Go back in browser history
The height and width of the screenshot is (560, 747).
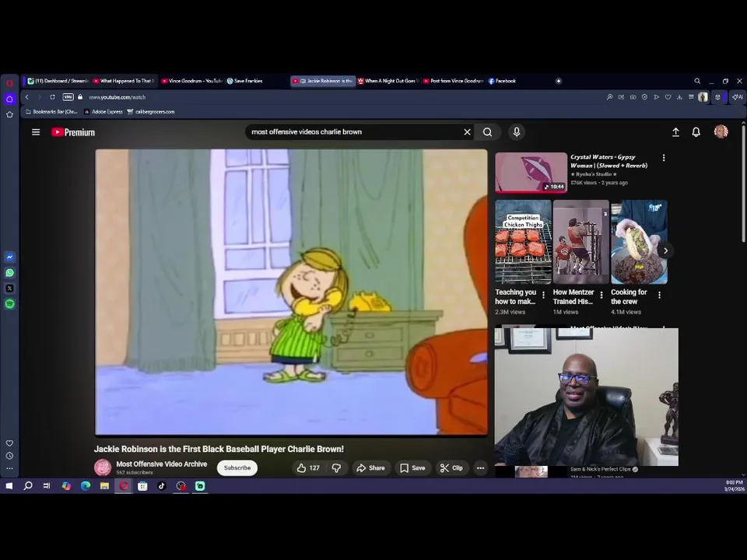pos(27,97)
